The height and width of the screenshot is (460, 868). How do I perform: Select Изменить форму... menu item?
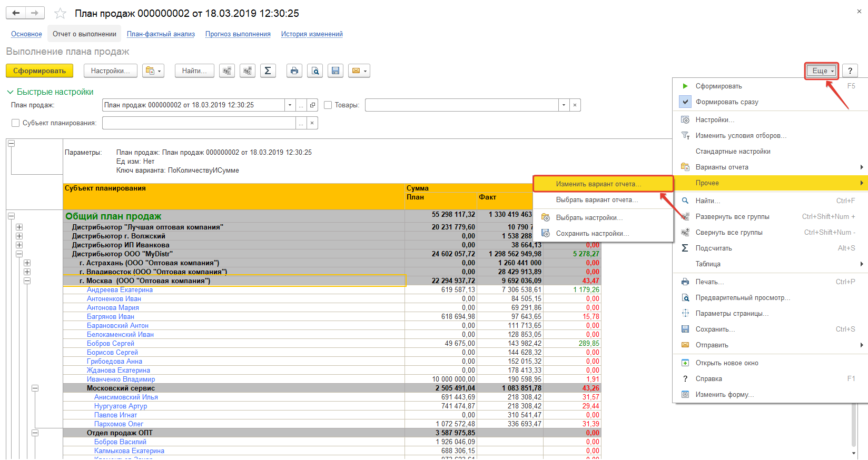[x=770, y=395]
